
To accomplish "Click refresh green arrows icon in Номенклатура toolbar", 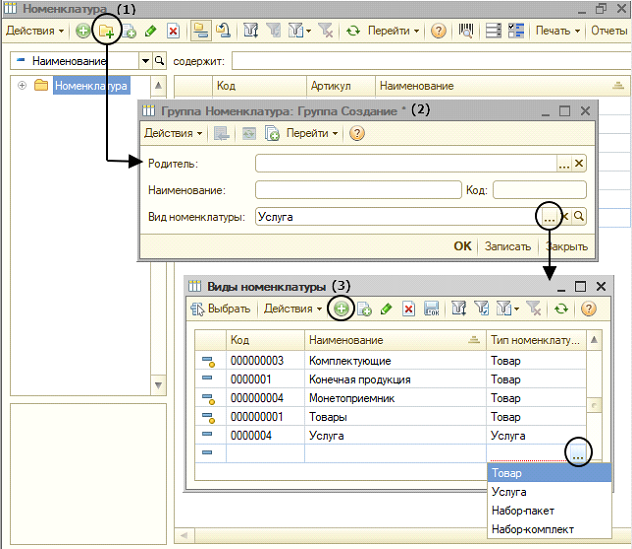I will coord(353,31).
